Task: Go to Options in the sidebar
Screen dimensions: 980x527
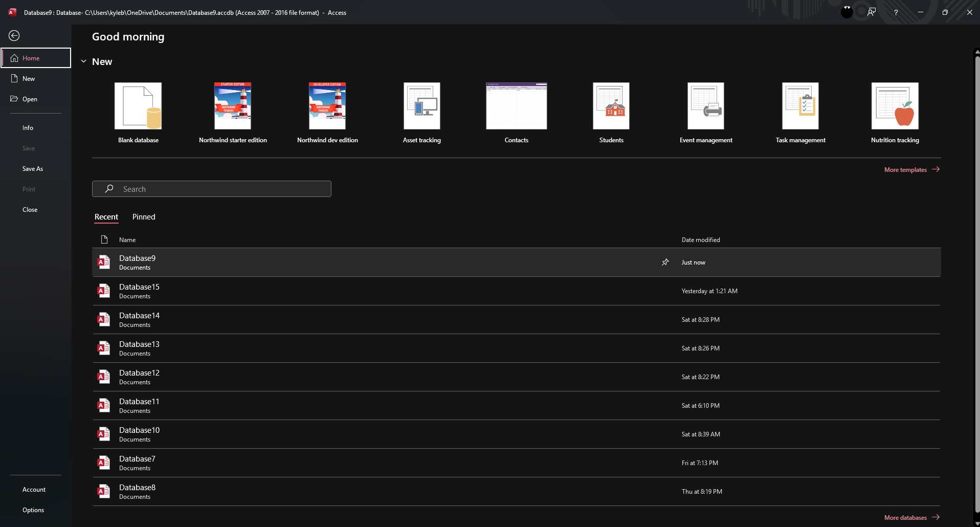Action: click(33, 510)
